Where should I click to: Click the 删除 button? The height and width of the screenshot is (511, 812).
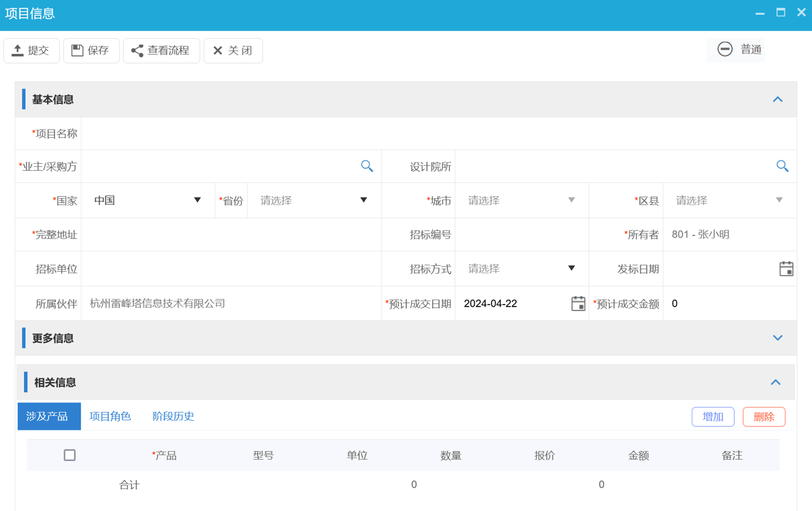click(763, 416)
